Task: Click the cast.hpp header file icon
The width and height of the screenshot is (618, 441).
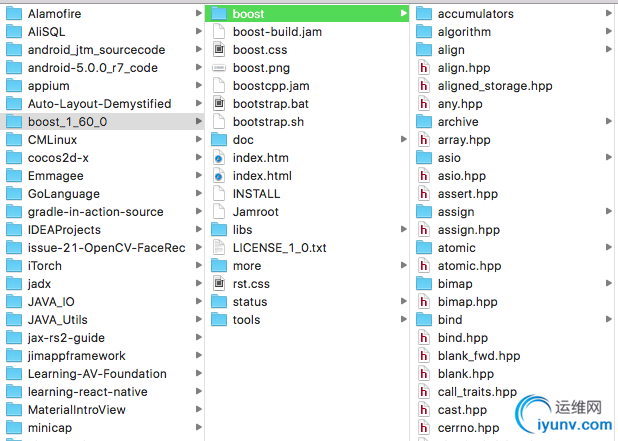Action: (424, 409)
